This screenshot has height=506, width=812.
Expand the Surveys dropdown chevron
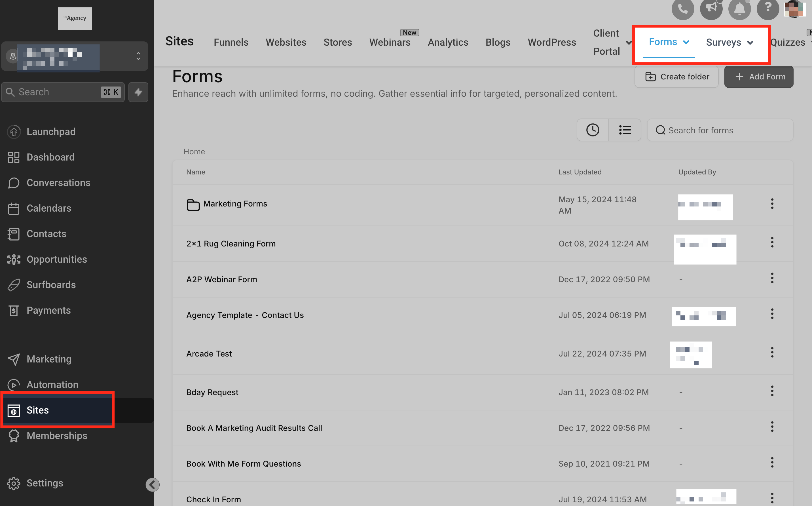750,43
